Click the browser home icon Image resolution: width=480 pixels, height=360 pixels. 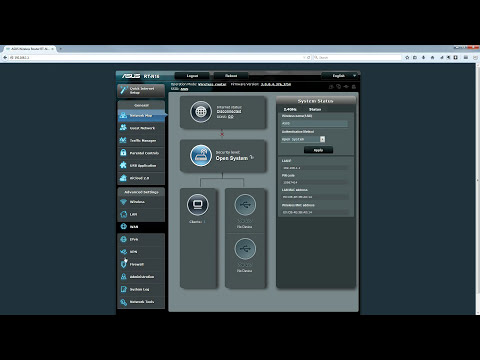click(x=432, y=58)
